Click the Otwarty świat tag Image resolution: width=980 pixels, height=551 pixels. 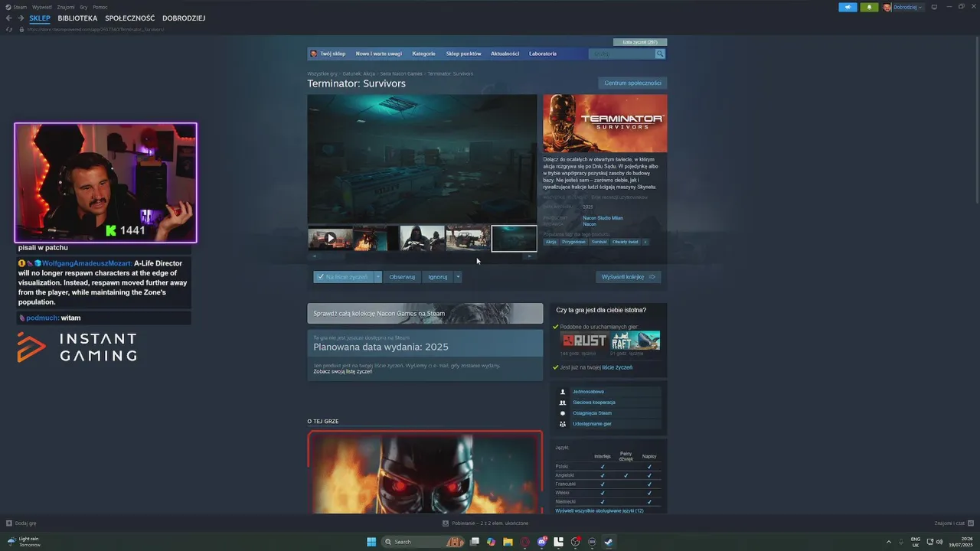click(625, 242)
